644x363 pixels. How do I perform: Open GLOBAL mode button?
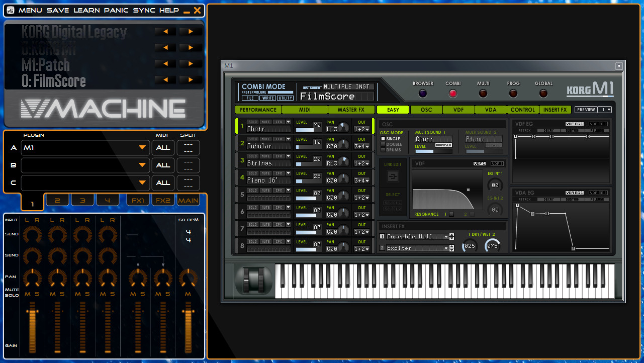pos(543,93)
